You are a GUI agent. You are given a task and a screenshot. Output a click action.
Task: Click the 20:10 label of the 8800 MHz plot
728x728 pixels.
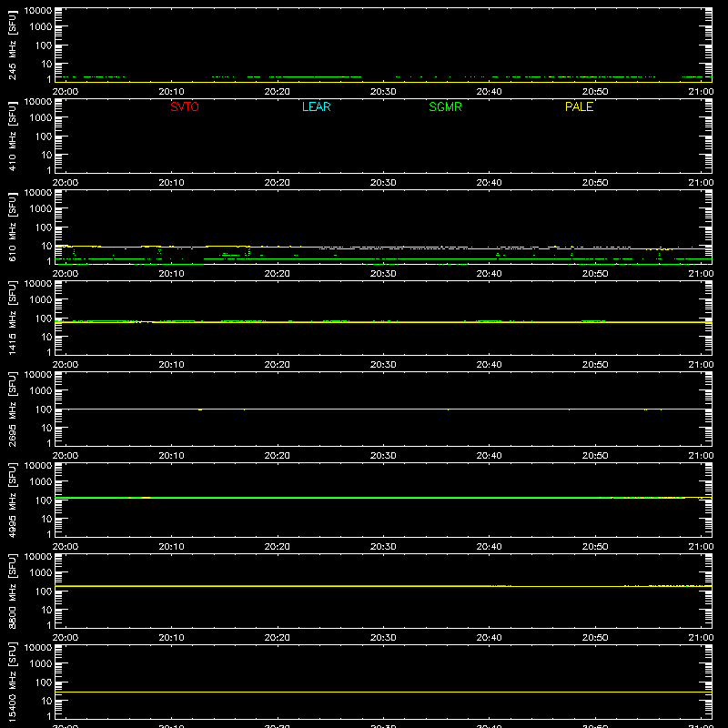171,638
